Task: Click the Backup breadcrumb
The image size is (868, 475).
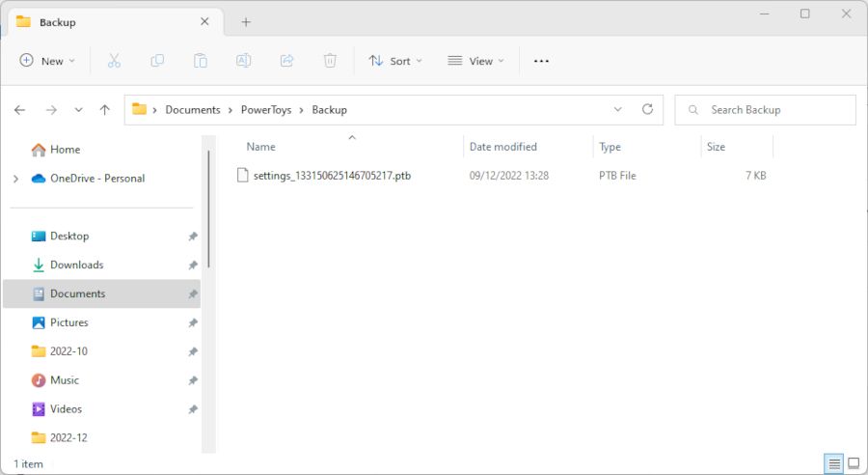Action: coord(330,110)
